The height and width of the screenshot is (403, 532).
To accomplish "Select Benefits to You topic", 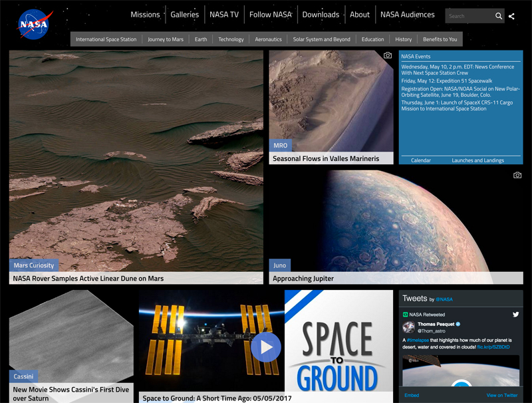I will click(x=440, y=39).
